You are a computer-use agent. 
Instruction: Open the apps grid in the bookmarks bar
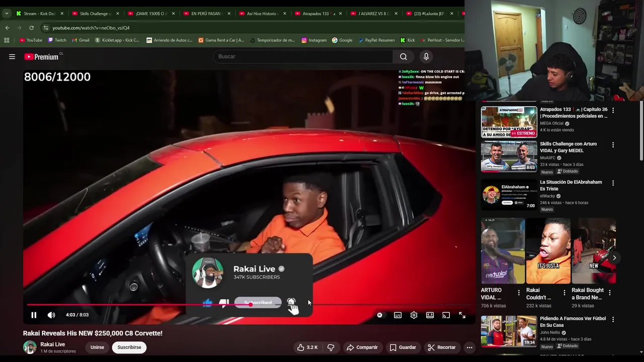pyautogui.click(x=7, y=40)
